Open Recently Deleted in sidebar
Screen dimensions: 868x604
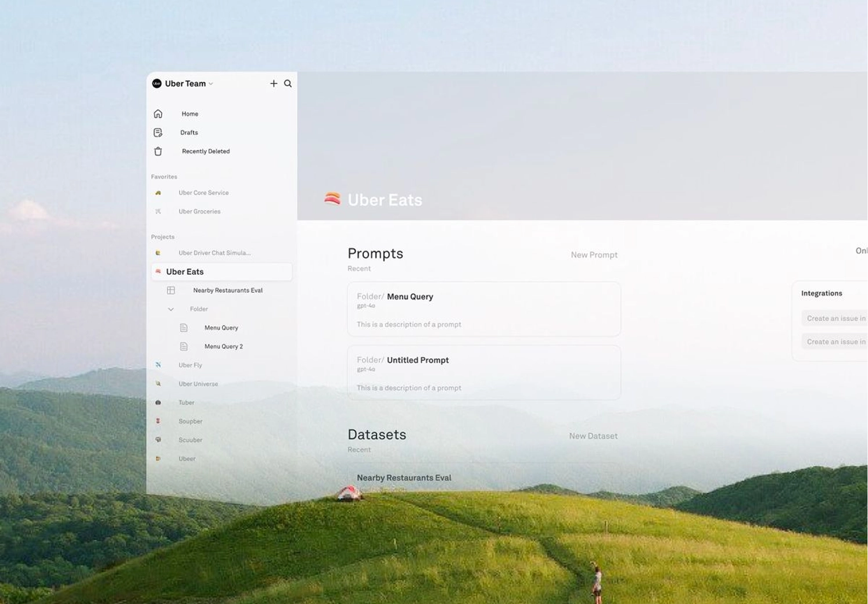click(206, 151)
